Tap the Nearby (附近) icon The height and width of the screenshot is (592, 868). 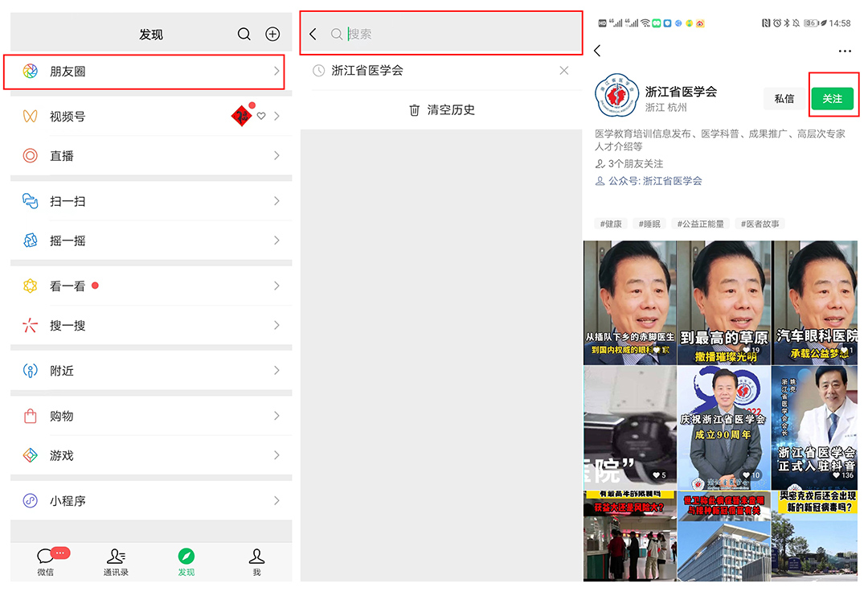[x=30, y=371]
